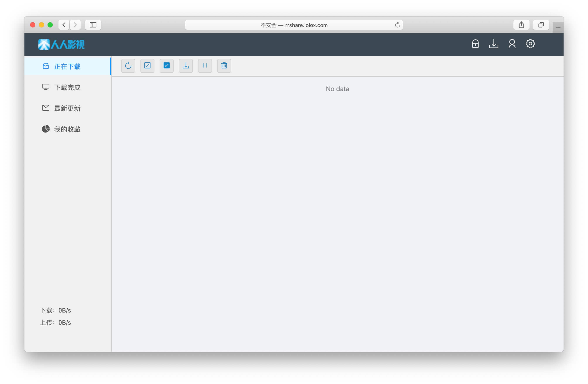Screen dimensions: 588x384
Task: Click the 下载: 0B/s speed text
Action: pos(56,310)
